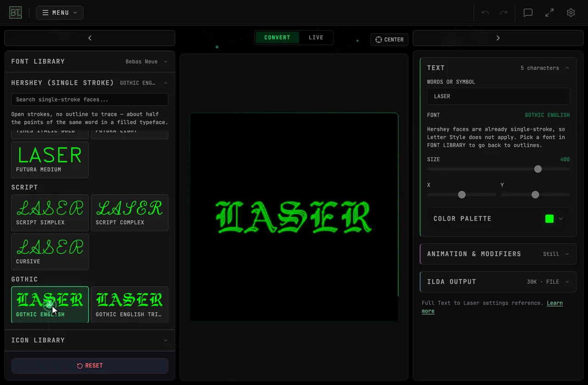
Task: Expand ILDA OUTPUT section
Action: (498, 282)
